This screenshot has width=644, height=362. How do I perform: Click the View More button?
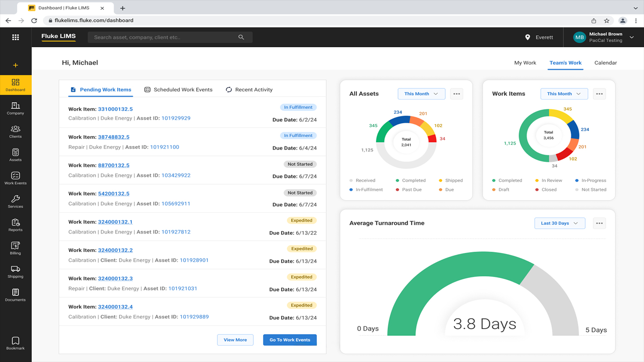coord(235,340)
